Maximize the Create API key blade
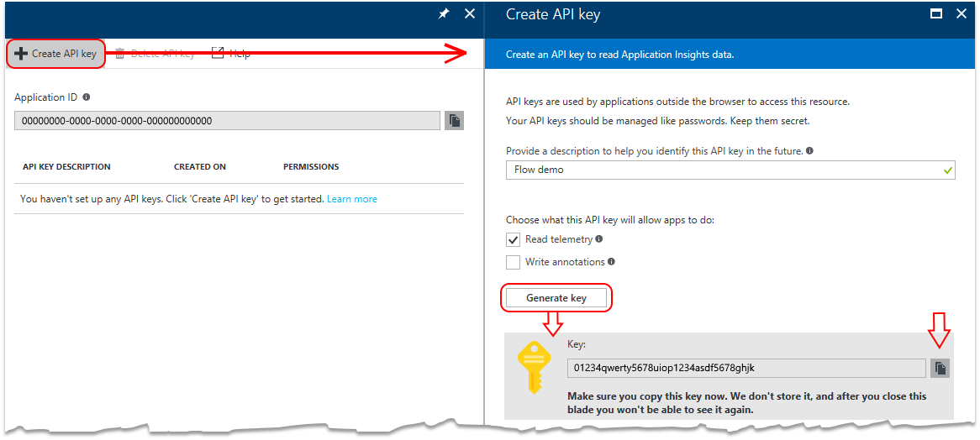980x440 pixels. click(x=935, y=13)
